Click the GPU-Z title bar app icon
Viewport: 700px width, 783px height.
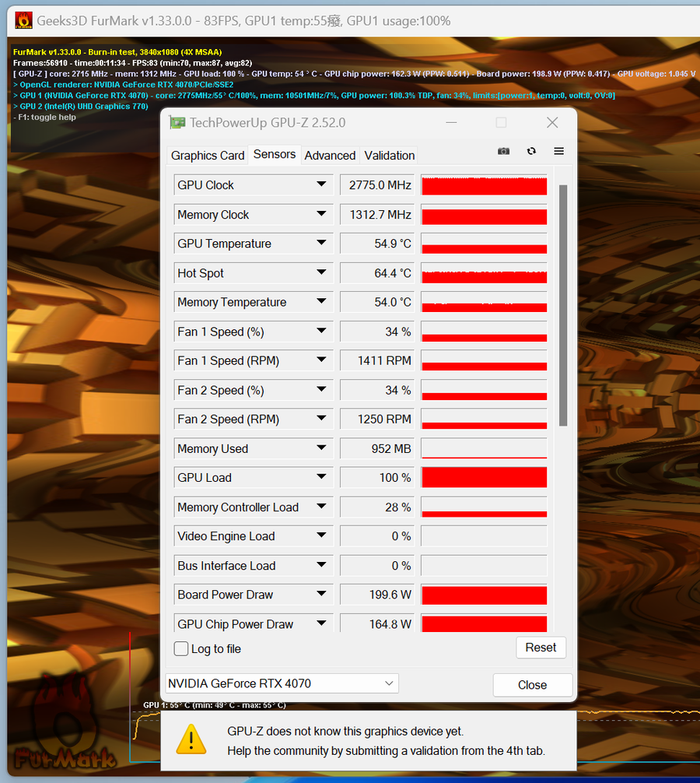point(177,123)
